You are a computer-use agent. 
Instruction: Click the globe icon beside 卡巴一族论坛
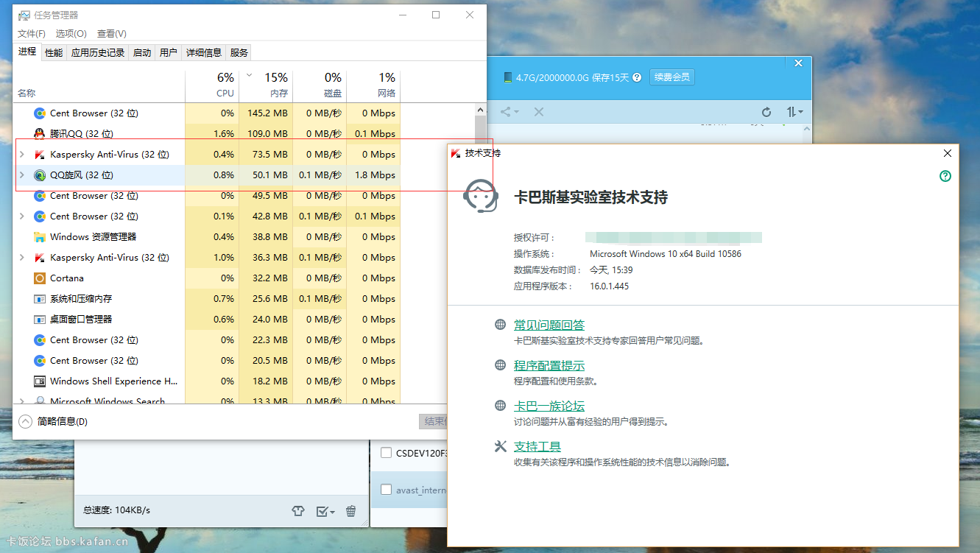coord(500,406)
